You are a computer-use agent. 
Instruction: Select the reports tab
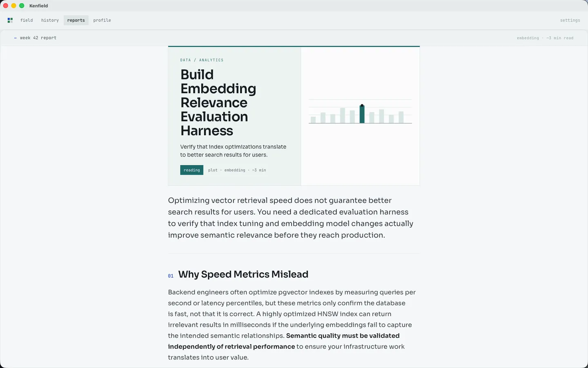(76, 20)
